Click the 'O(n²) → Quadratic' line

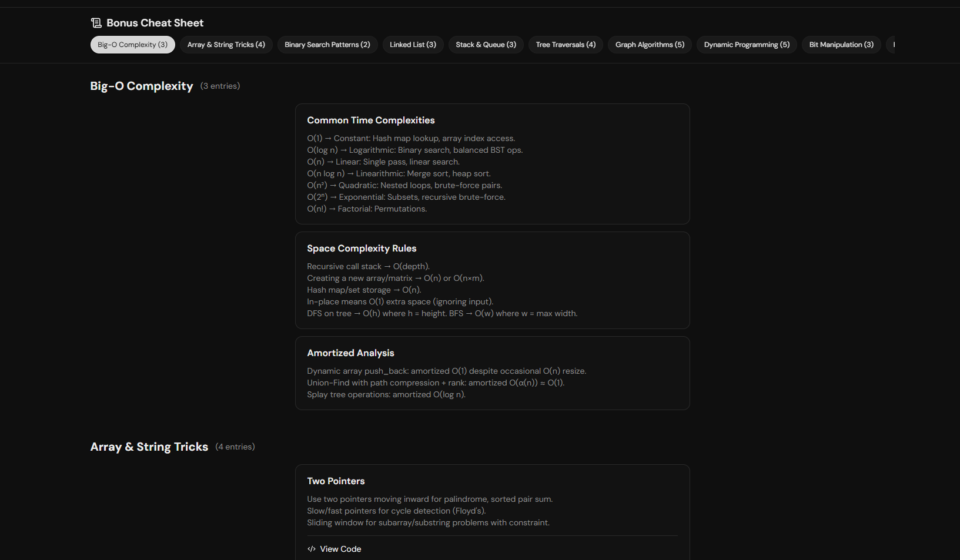[x=404, y=186]
